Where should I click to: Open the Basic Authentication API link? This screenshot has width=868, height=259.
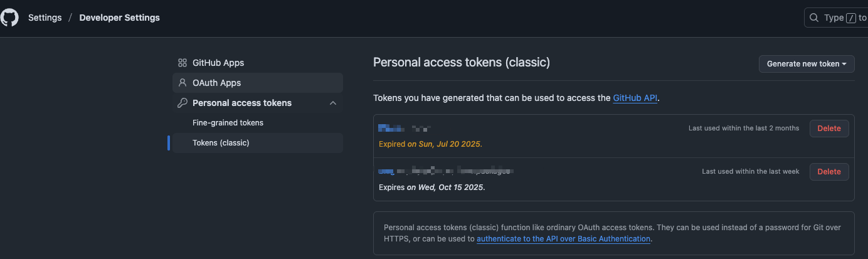tap(564, 239)
